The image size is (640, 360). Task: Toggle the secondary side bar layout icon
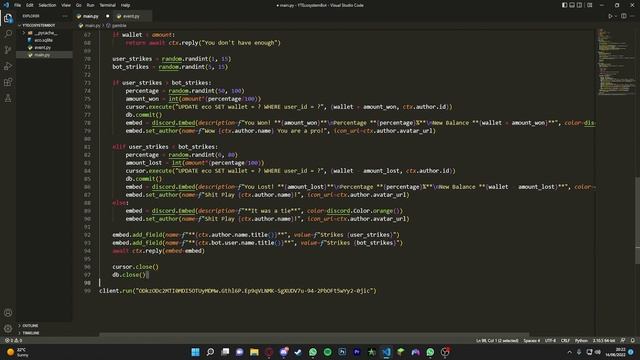coord(580,5)
